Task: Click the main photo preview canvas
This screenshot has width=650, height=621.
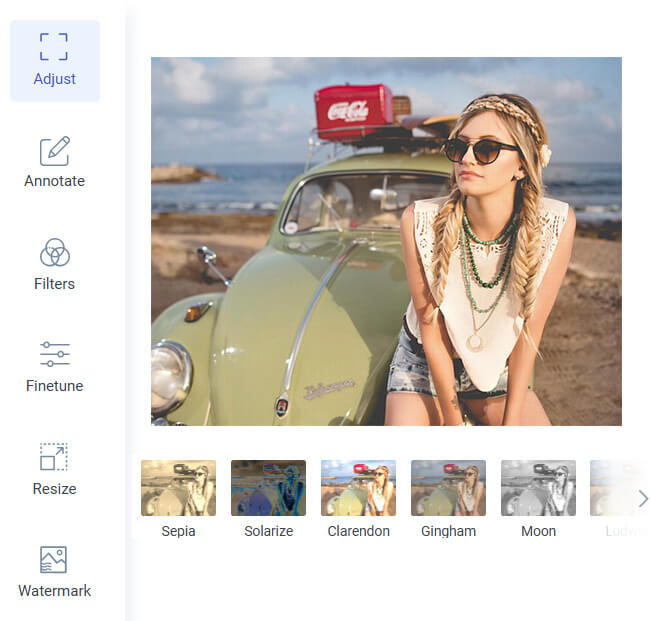Action: (x=386, y=241)
